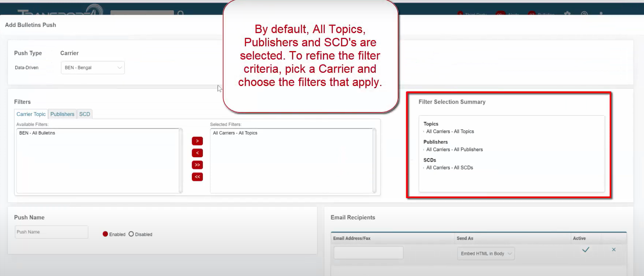Click the Push Name text field
644x276 pixels.
[51, 232]
